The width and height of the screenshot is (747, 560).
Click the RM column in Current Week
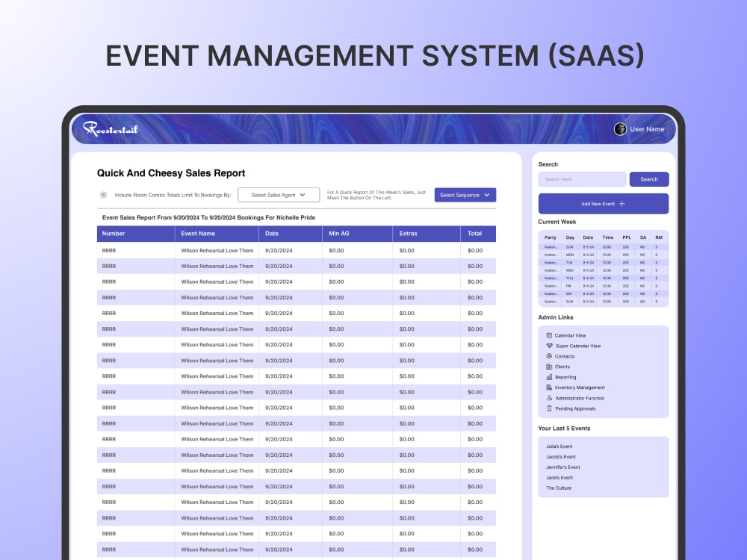coord(659,237)
